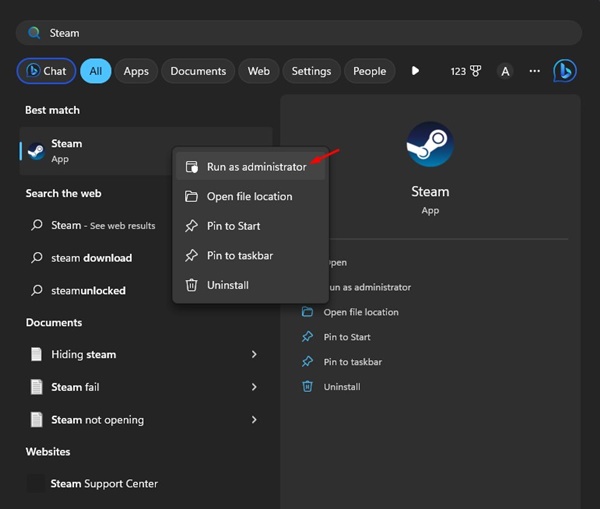Click search icon beside steam download
The width and height of the screenshot is (600, 509).
pyautogui.click(x=37, y=258)
